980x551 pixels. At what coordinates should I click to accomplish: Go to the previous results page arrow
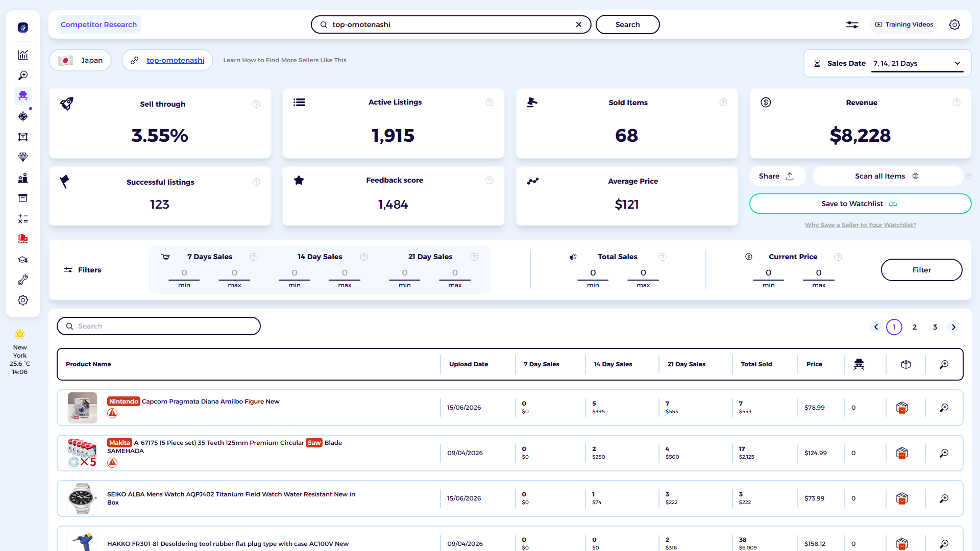click(876, 327)
